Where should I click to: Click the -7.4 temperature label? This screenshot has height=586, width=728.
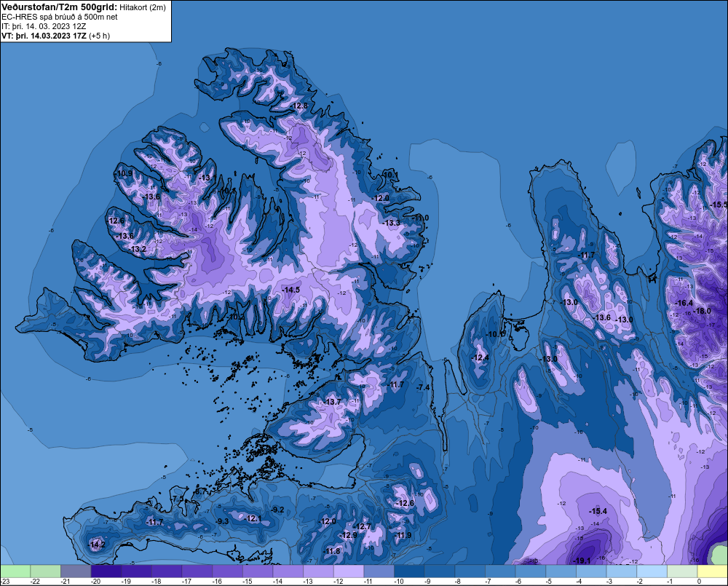click(x=422, y=387)
